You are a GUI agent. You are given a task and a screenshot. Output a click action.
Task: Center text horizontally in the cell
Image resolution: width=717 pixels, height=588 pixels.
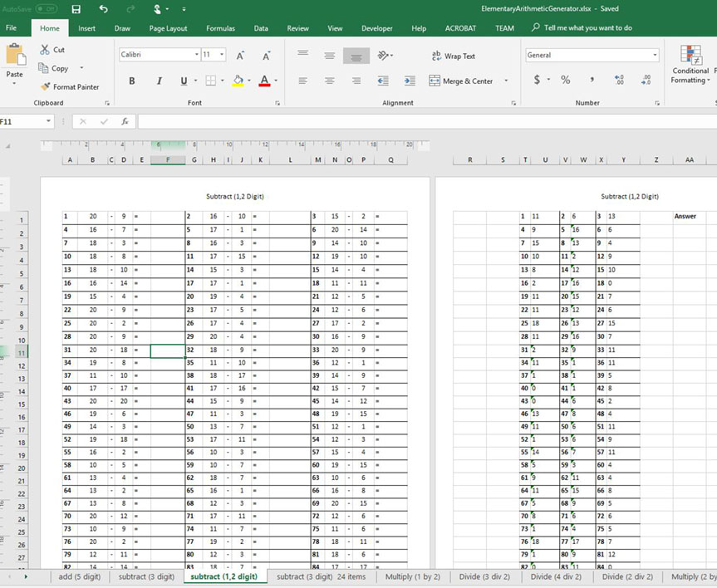coord(330,81)
